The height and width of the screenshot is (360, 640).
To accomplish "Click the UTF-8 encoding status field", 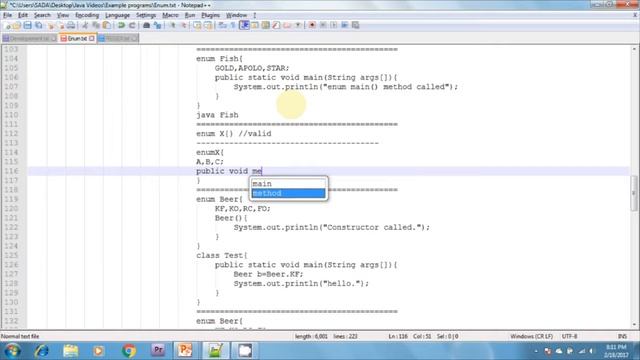I will click(x=569, y=336).
